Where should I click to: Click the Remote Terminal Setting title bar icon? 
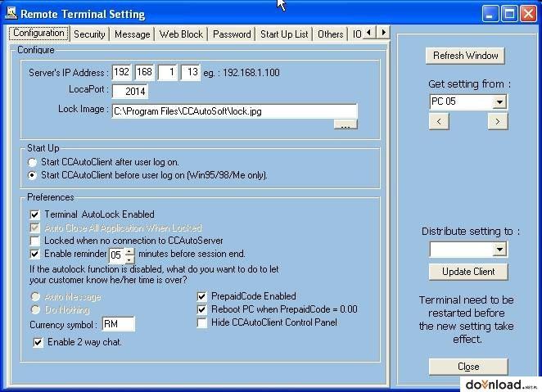(11, 13)
